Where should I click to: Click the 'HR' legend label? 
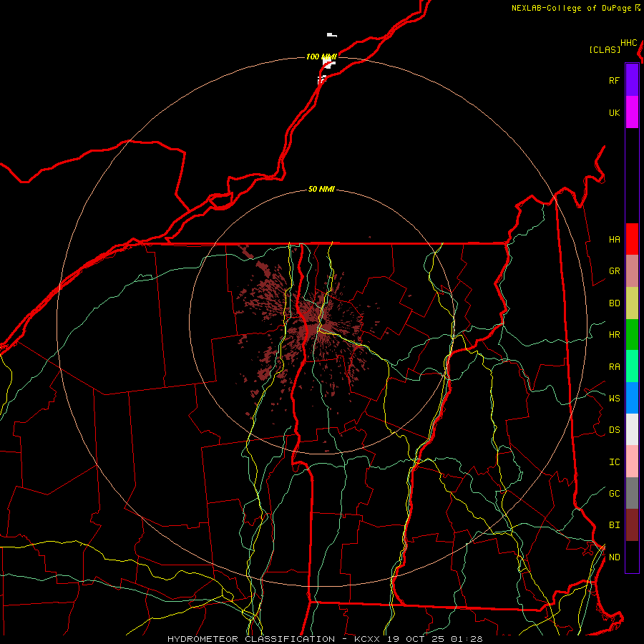point(614,335)
